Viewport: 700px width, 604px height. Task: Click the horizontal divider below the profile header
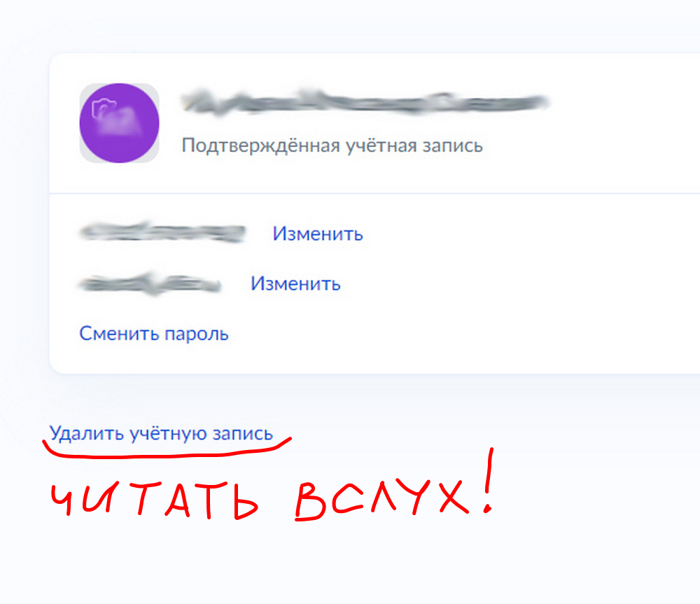374,194
